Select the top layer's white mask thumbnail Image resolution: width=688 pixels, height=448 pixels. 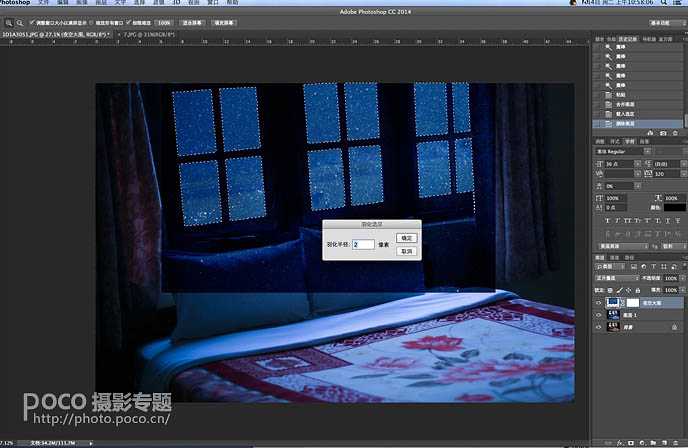(633, 303)
